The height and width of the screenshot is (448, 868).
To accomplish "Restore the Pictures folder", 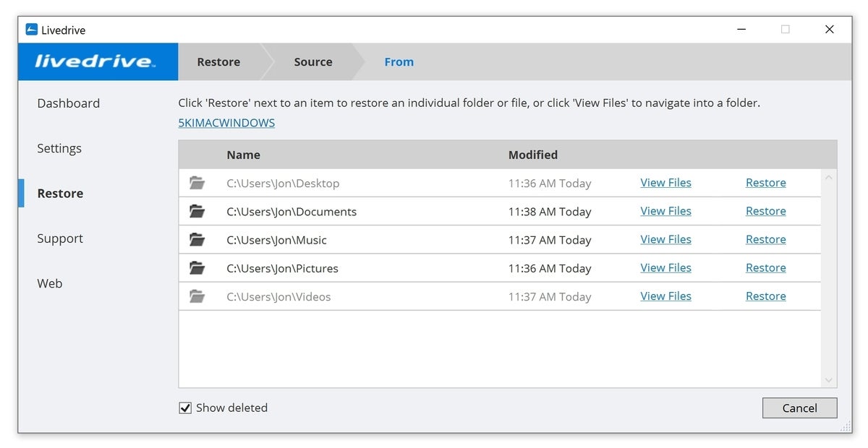I will pos(766,267).
